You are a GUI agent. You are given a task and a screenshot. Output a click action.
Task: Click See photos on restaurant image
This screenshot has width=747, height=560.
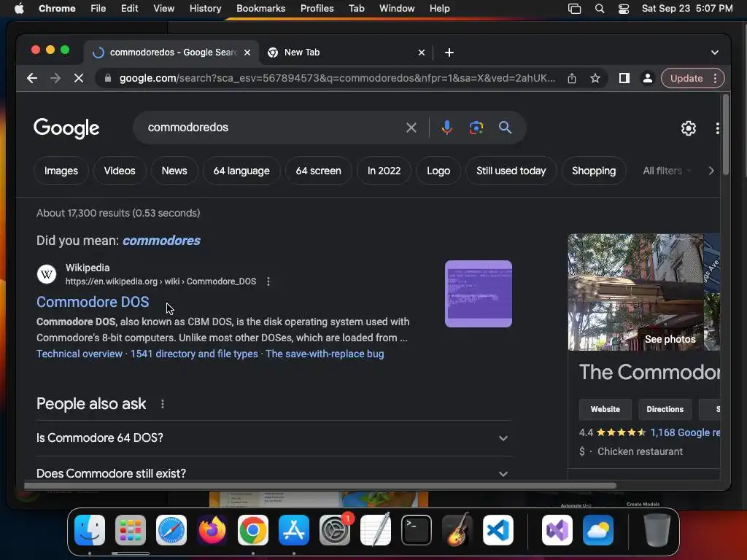[x=670, y=339]
